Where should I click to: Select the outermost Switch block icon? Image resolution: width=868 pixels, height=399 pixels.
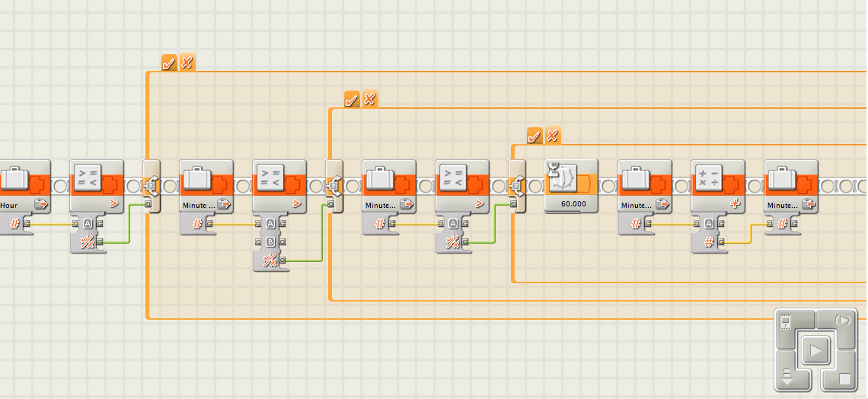[151, 187]
